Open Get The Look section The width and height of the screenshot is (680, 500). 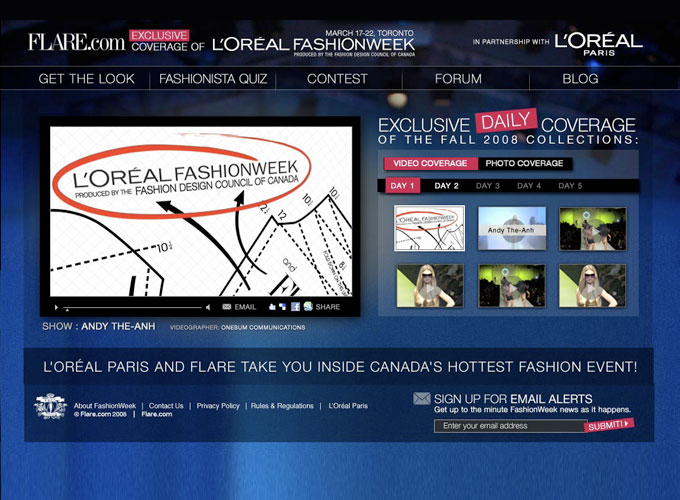coord(86,78)
